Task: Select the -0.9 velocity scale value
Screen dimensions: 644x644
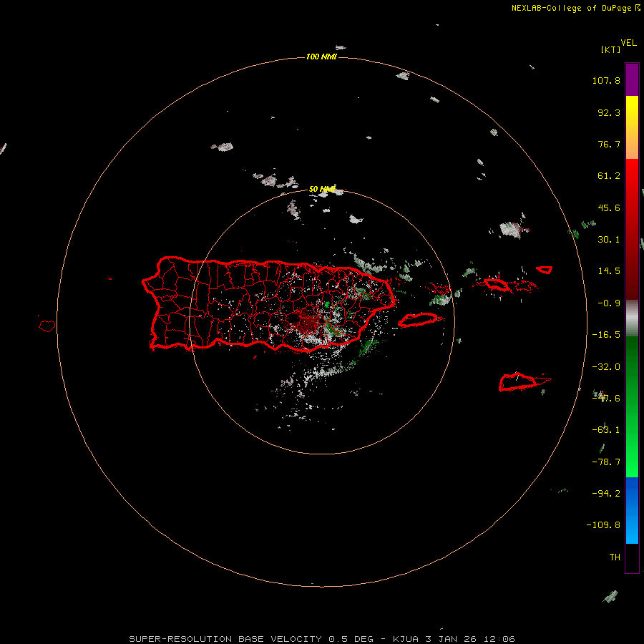Action: (609, 303)
